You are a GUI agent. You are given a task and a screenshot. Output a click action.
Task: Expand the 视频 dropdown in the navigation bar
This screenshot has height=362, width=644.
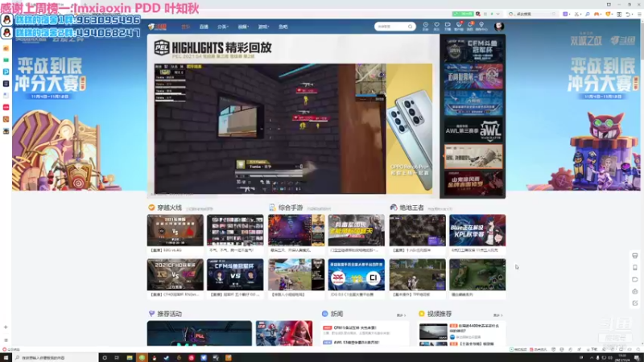click(x=243, y=27)
